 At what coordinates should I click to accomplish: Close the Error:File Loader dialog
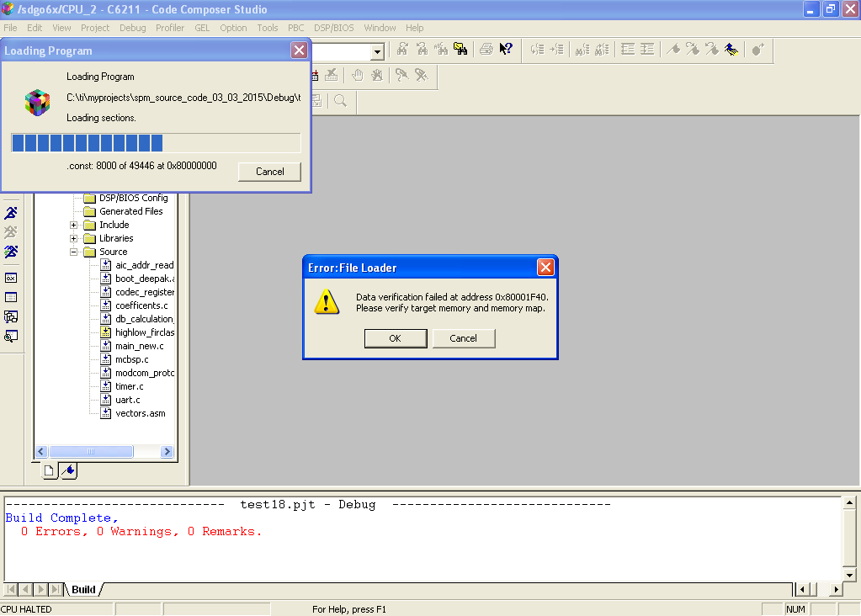tap(545, 268)
